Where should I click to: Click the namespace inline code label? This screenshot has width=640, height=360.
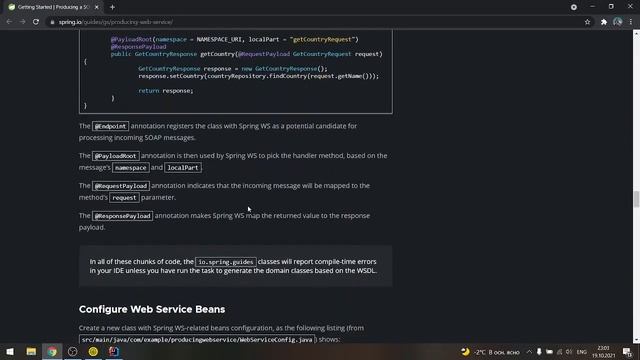tap(131, 168)
